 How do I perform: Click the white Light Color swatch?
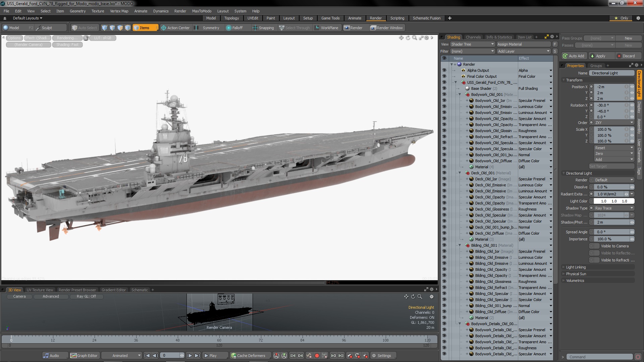point(614,201)
